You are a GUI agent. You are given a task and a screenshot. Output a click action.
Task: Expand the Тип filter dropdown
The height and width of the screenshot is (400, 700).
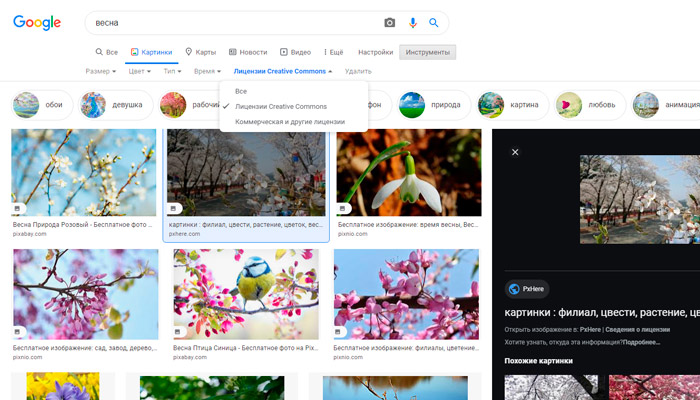point(172,71)
